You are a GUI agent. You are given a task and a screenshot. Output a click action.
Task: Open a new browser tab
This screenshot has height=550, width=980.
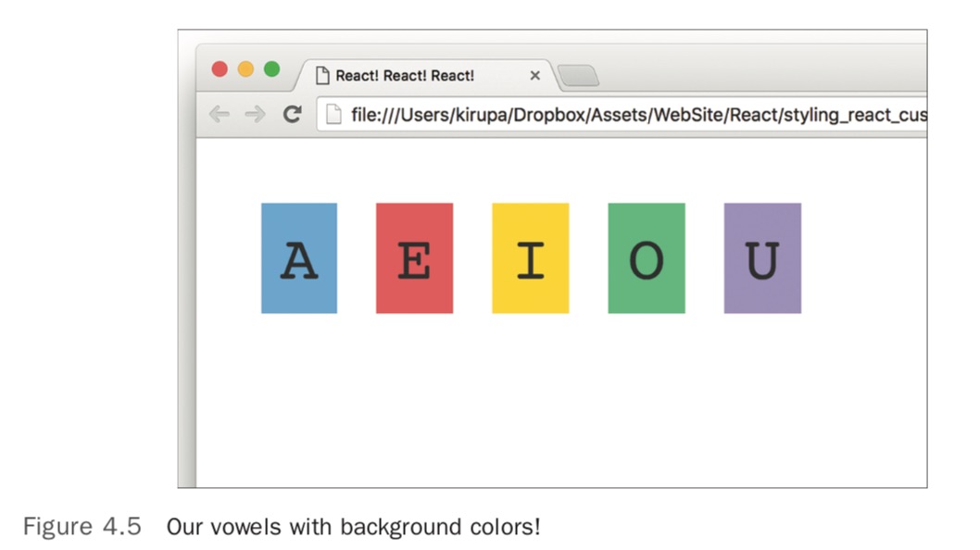click(x=579, y=76)
